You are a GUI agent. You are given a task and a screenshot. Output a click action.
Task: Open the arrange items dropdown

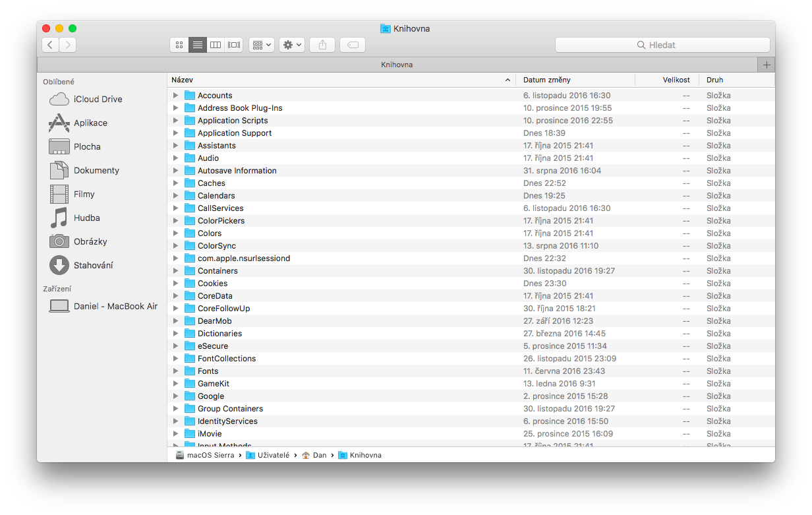[x=262, y=45]
